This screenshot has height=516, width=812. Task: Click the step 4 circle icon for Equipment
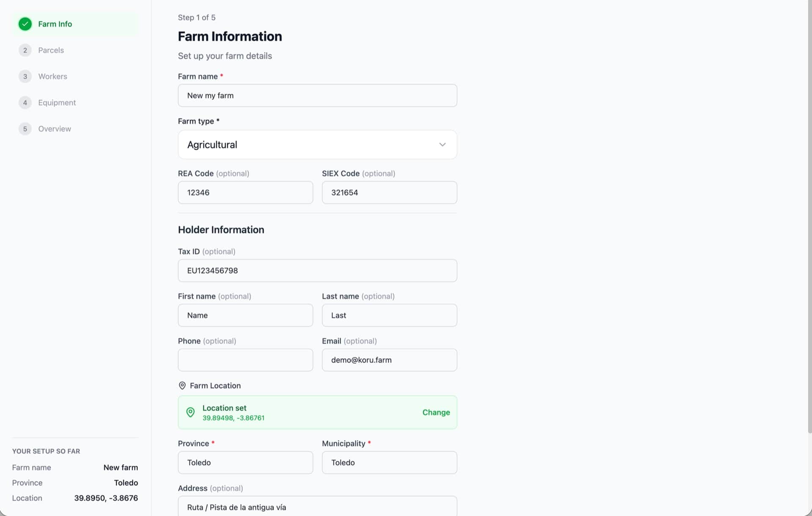coord(25,103)
